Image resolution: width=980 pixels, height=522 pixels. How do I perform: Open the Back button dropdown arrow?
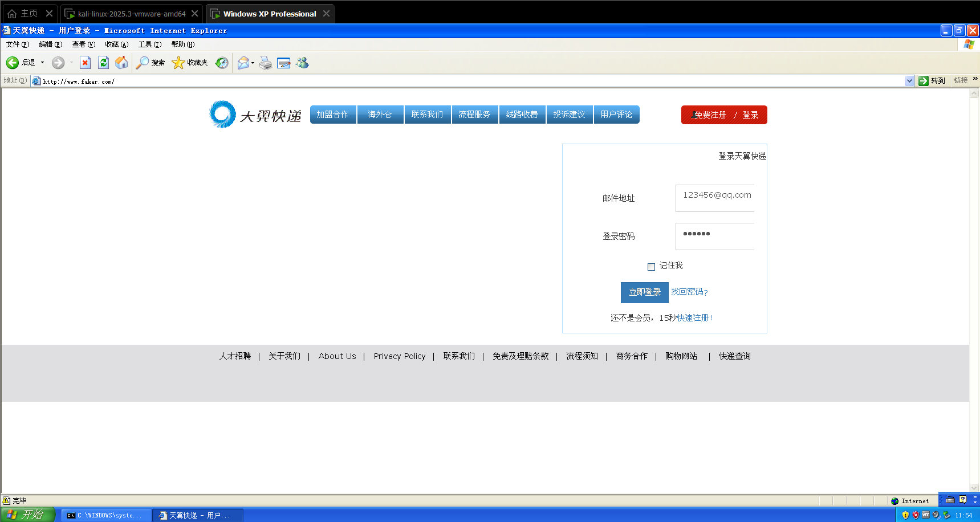(x=42, y=63)
